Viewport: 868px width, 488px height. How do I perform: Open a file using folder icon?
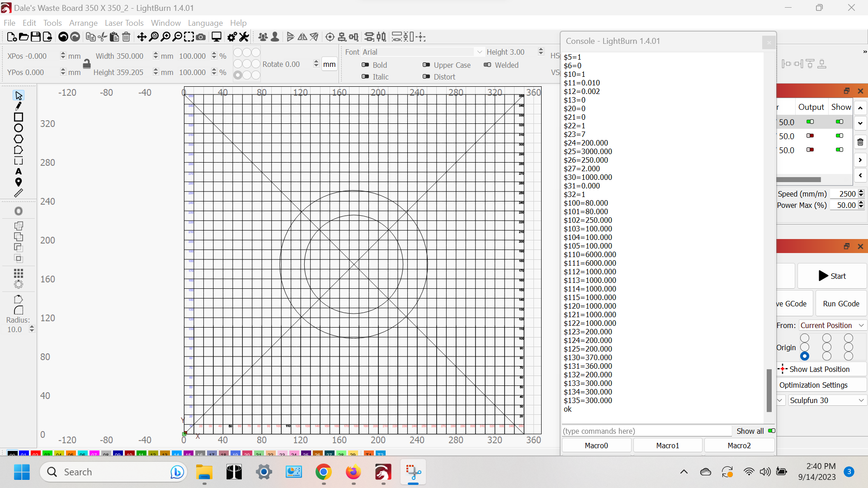[24, 37]
